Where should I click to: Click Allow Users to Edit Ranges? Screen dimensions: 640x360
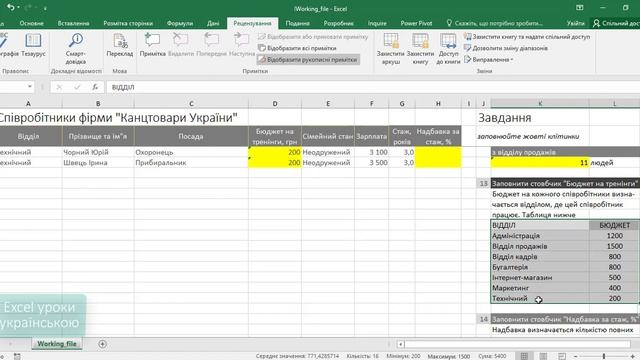506,48
